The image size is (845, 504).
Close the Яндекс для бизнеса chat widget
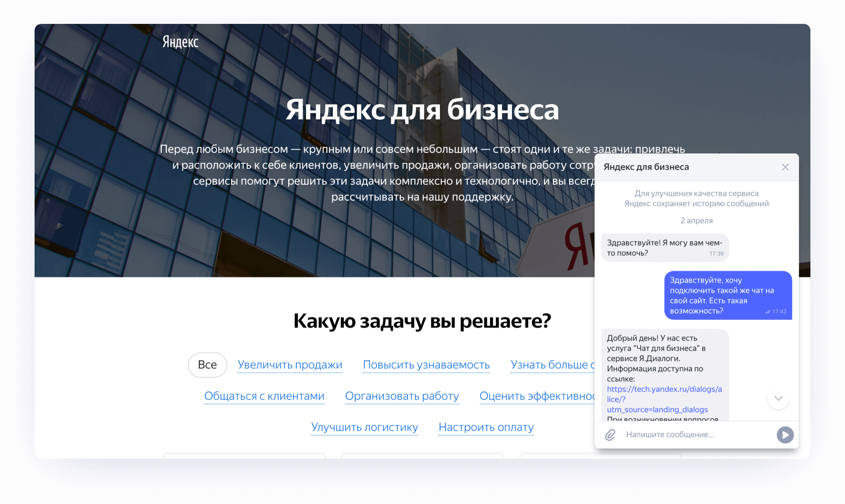pos(785,167)
